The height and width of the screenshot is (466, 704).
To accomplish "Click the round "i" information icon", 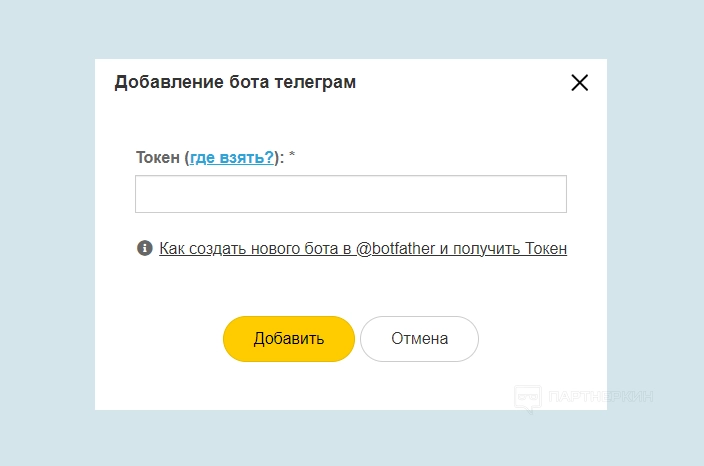I will (145, 248).
